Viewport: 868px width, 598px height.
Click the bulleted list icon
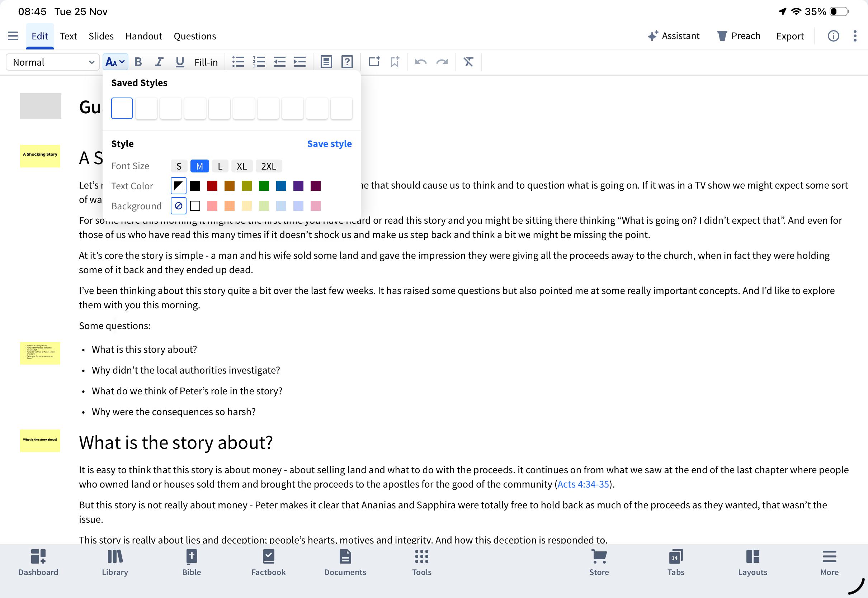pos(238,62)
